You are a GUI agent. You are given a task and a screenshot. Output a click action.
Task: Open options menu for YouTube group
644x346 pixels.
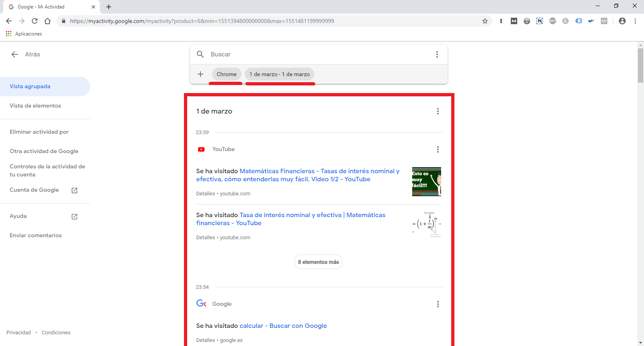(x=438, y=149)
